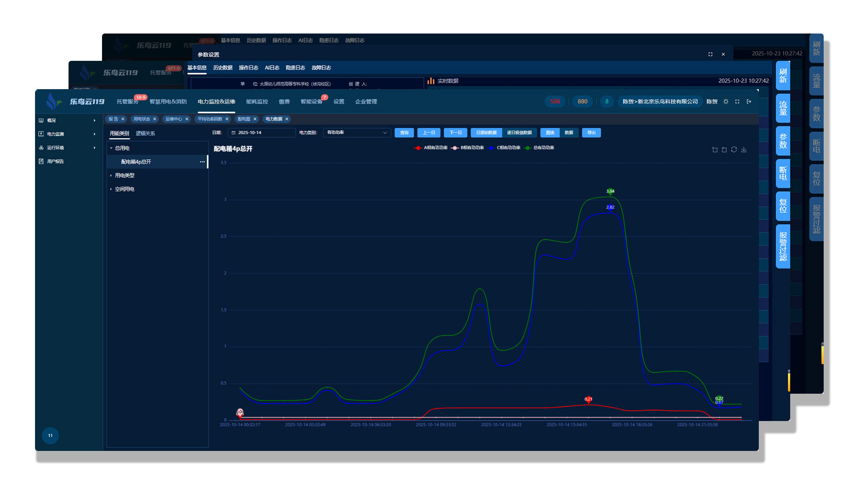
Task: Enter fullscreen via header icon
Action: 737,102
